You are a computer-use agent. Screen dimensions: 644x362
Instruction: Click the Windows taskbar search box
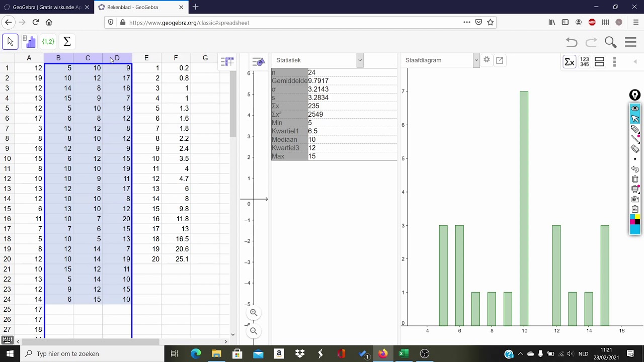click(x=93, y=353)
